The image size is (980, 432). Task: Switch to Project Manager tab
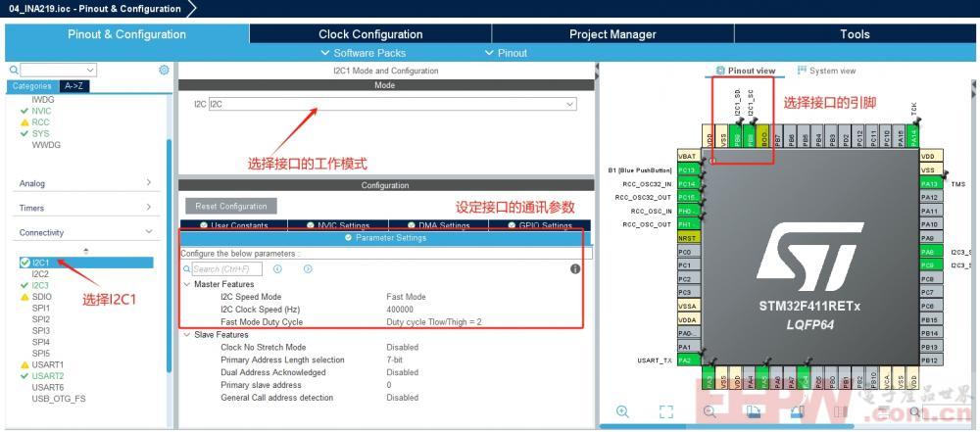pyautogui.click(x=612, y=34)
